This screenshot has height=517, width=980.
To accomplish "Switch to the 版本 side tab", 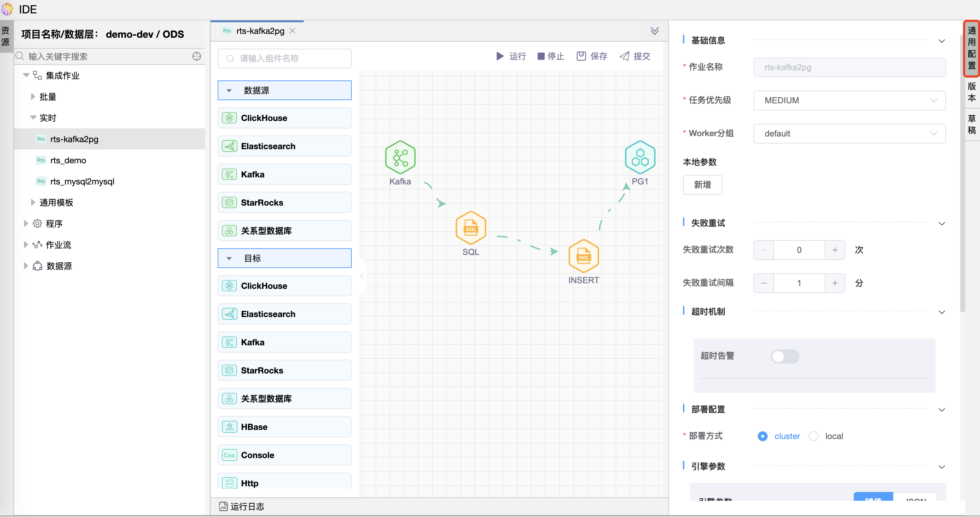I will click(x=971, y=92).
